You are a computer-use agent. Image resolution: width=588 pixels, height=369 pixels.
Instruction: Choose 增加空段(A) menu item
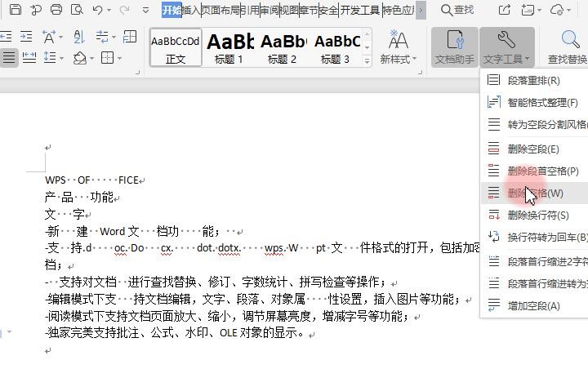pyautogui.click(x=534, y=305)
